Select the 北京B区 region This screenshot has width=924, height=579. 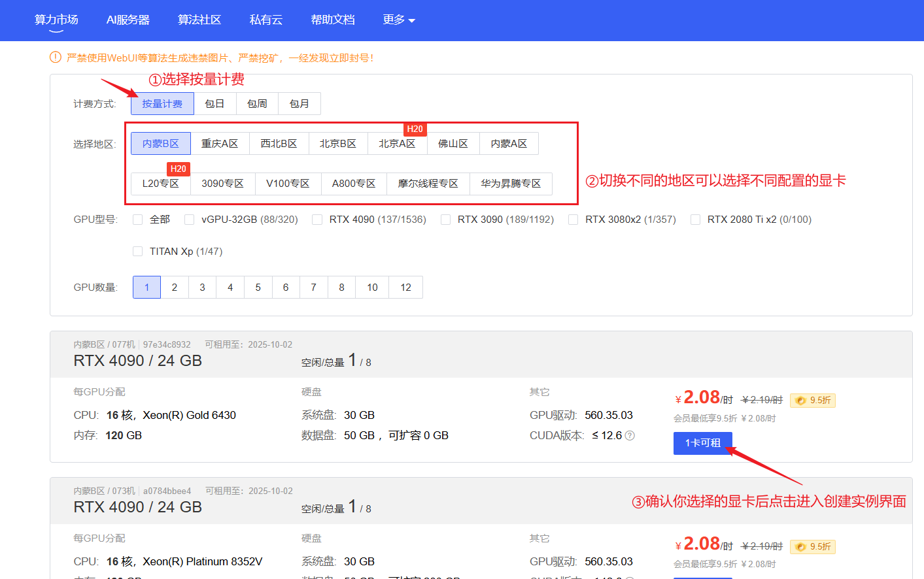[338, 143]
